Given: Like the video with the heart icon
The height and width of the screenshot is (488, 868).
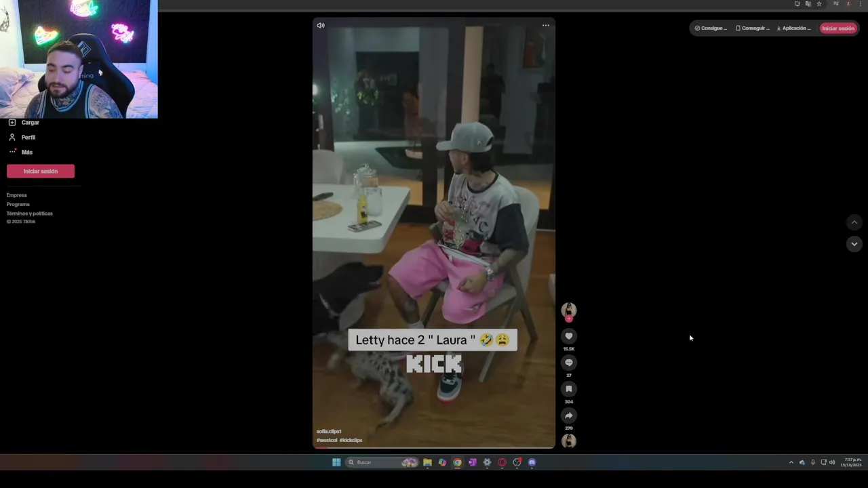Looking at the screenshot, I should (569, 336).
